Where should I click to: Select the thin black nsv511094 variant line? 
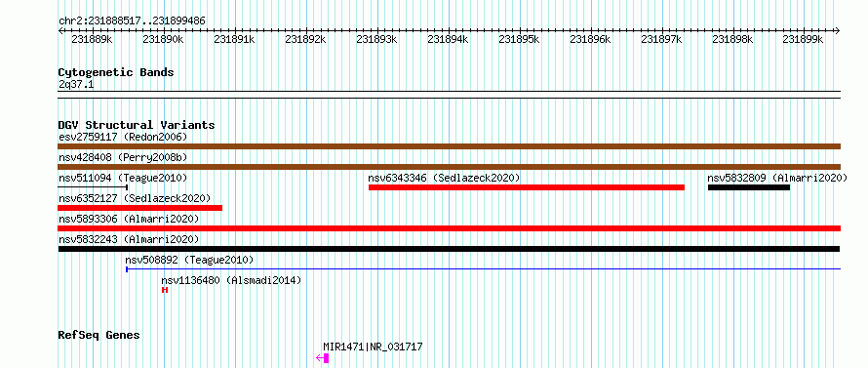coord(93,187)
